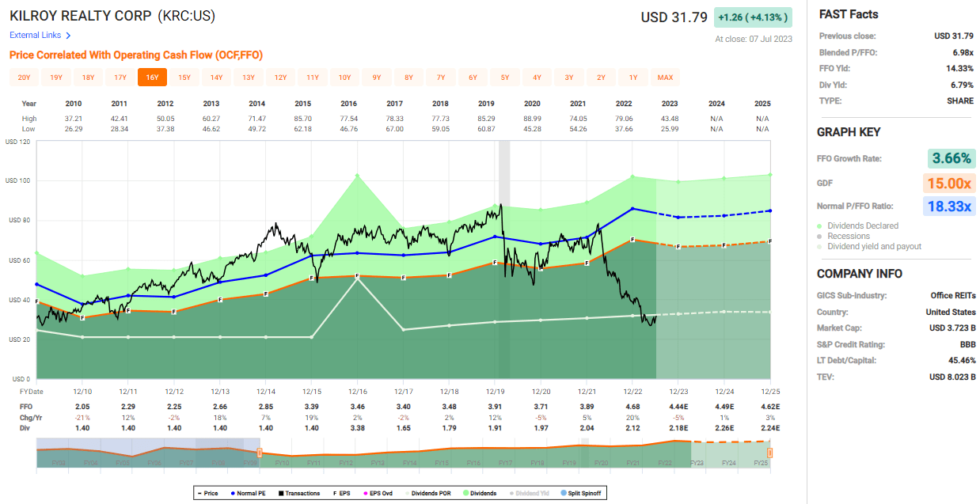Image resolution: width=980 pixels, height=504 pixels.
Task: Select the MAX timeframe
Action: tap(665, 77)
